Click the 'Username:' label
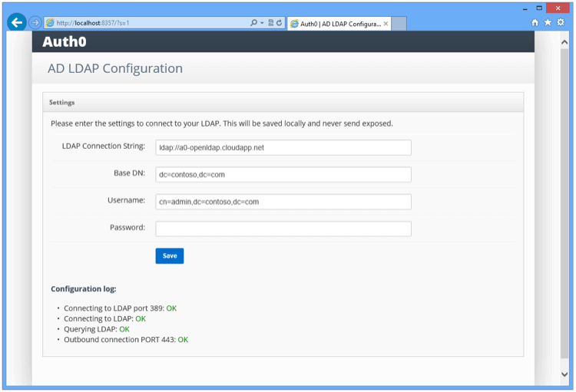 127,200
